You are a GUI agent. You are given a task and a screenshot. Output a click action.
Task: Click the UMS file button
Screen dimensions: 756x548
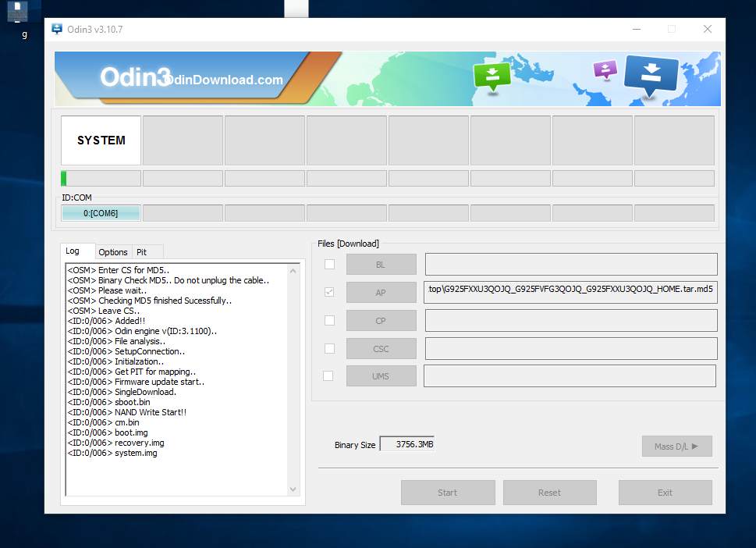click(381, 375)
